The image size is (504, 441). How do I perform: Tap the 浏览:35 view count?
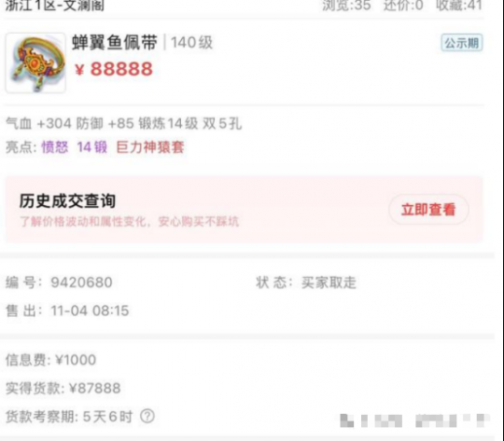[346, 6]
